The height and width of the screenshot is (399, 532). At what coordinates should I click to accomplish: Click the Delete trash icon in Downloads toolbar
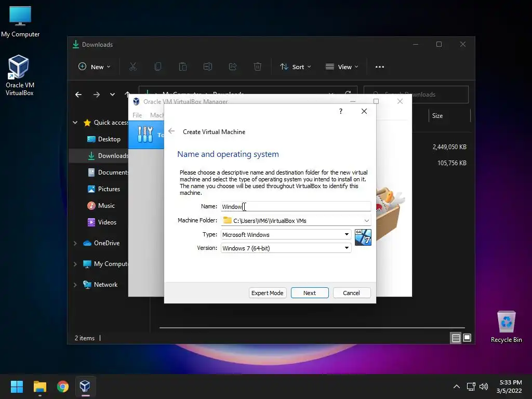(x=258, y=67)
